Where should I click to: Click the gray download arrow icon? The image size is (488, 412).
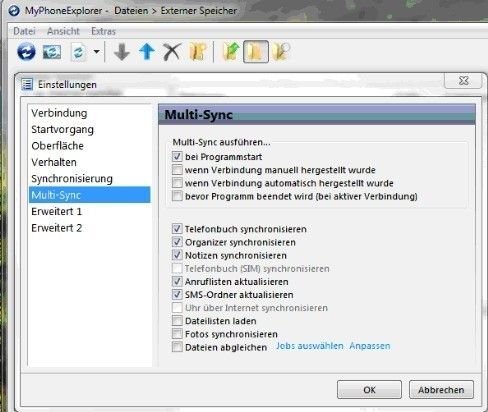coord(122,52)
